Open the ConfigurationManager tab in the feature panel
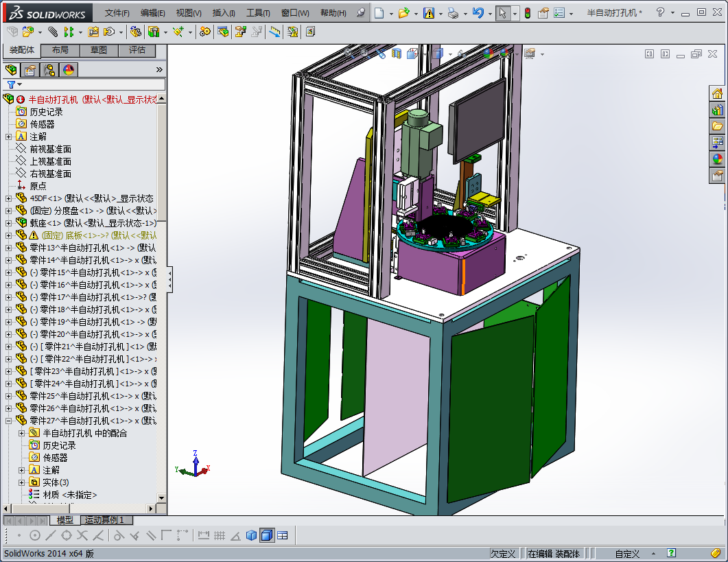The height and width of the screenshot is (562, 728). [x=50, y=69]
